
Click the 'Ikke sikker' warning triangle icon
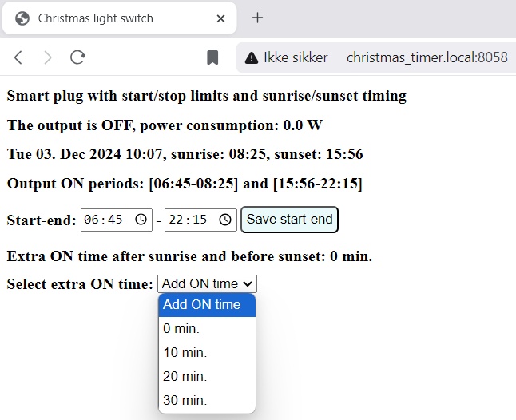pos(252,57)
